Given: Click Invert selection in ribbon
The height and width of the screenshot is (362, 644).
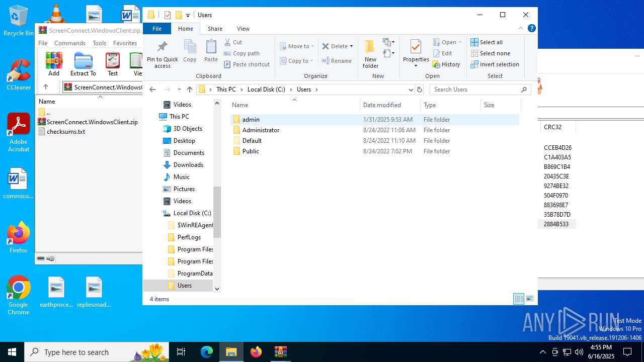Looking at the screenshot, I should click(x=495, y=64).
